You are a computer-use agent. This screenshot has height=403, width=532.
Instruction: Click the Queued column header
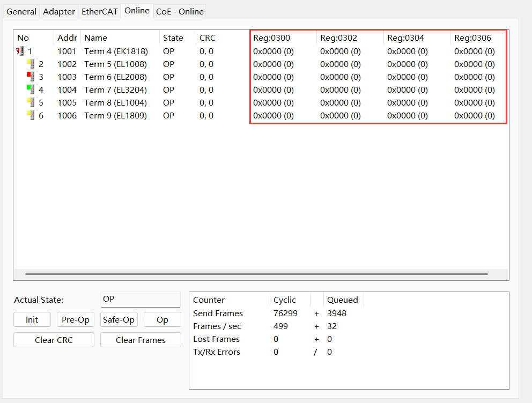pyautogui.click(x=344, y=300)
